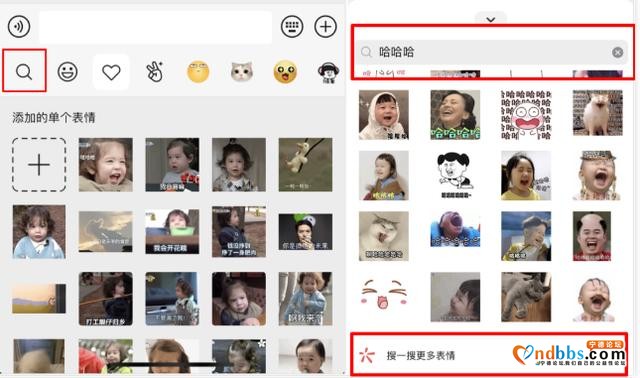The height and width of the screenshot is (378, 640).
Task: Select the laughing baby sticker beside the plus box
Action: [x=106, y=165]
